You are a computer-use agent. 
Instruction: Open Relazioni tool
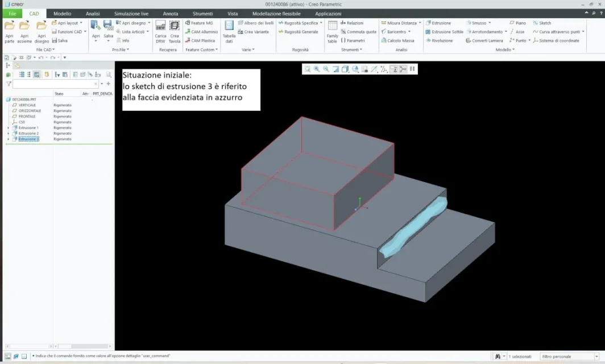point(352,23)
